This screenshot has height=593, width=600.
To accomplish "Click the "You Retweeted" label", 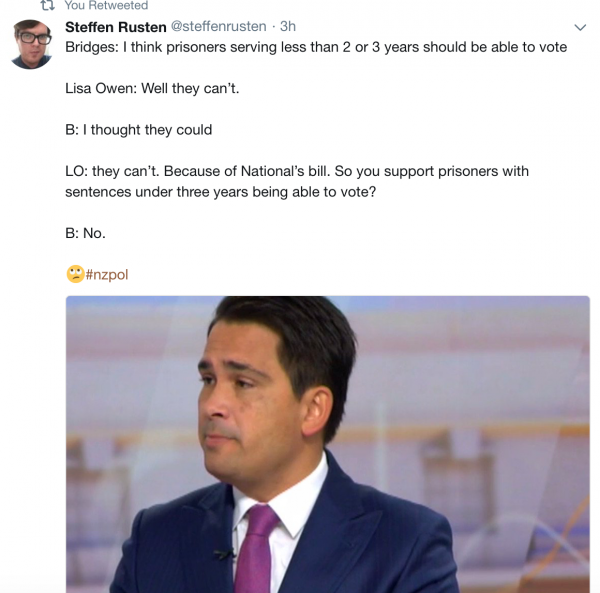I will coord(106,5).
